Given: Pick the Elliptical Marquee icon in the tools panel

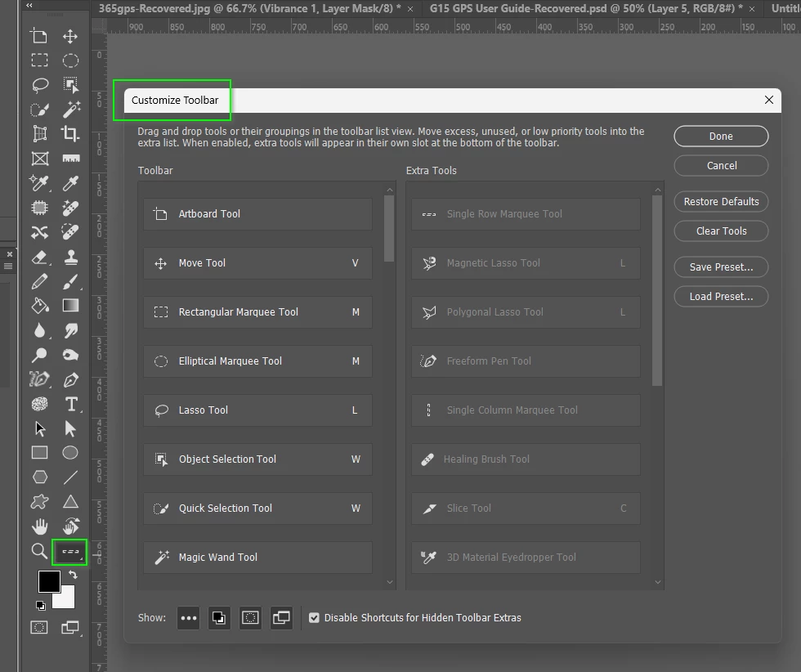Looking at the screenshot, I should 70,60.
